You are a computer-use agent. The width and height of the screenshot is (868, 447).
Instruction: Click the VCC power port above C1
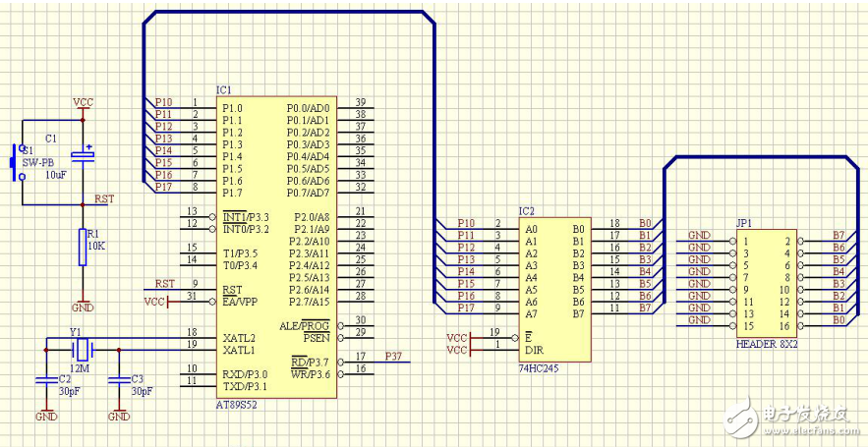84,103
